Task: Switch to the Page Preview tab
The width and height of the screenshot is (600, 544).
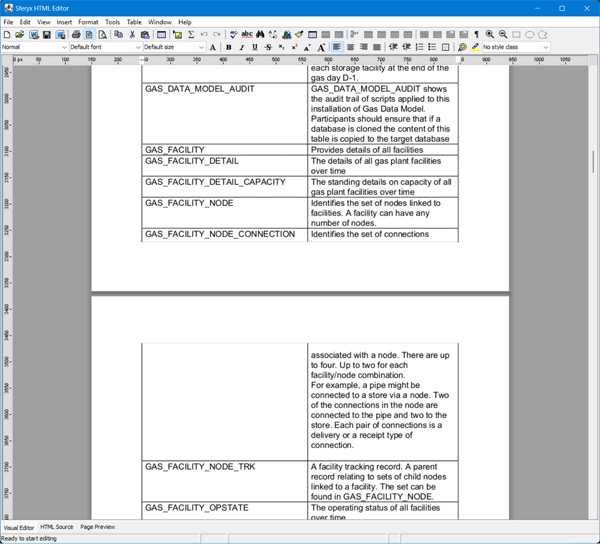Action: coord(97,527)
